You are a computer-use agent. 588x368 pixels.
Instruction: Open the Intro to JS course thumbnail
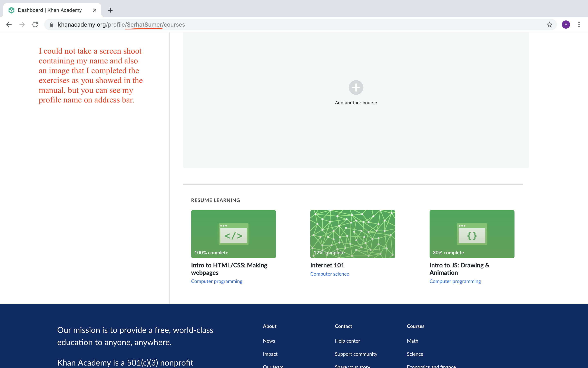click(x=472, y=234)
